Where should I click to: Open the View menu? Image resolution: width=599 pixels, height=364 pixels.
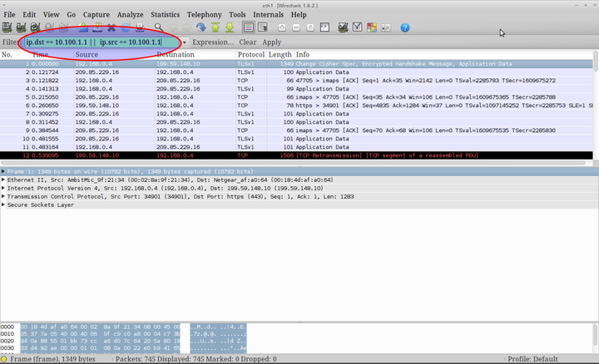[51, 14]
